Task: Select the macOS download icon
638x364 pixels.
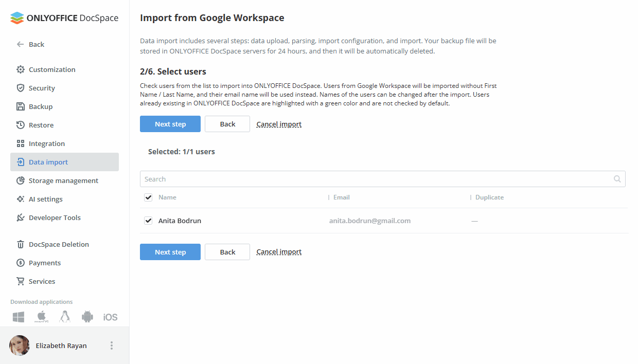Action: [41, 317]
